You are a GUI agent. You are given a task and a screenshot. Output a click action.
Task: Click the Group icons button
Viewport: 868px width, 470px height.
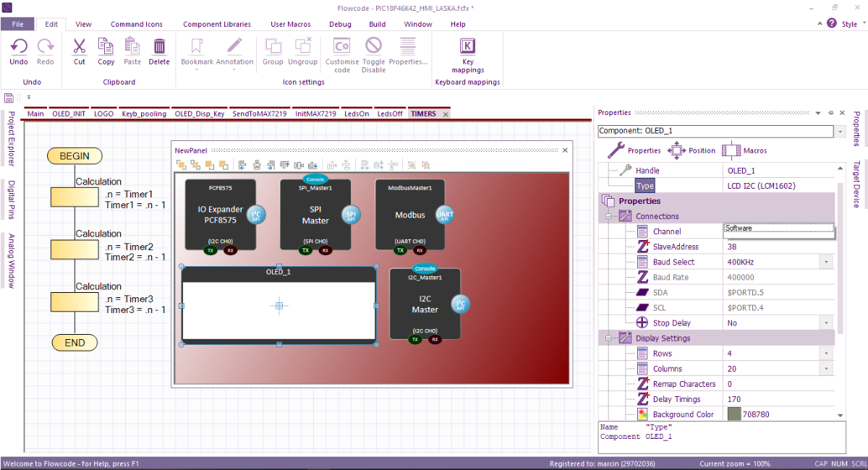click(x=273, y=46)
